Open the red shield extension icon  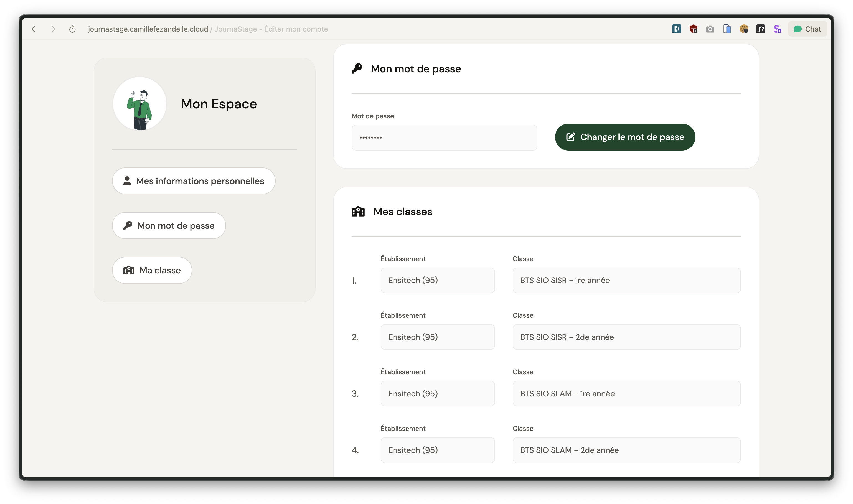tap(693, 29)
